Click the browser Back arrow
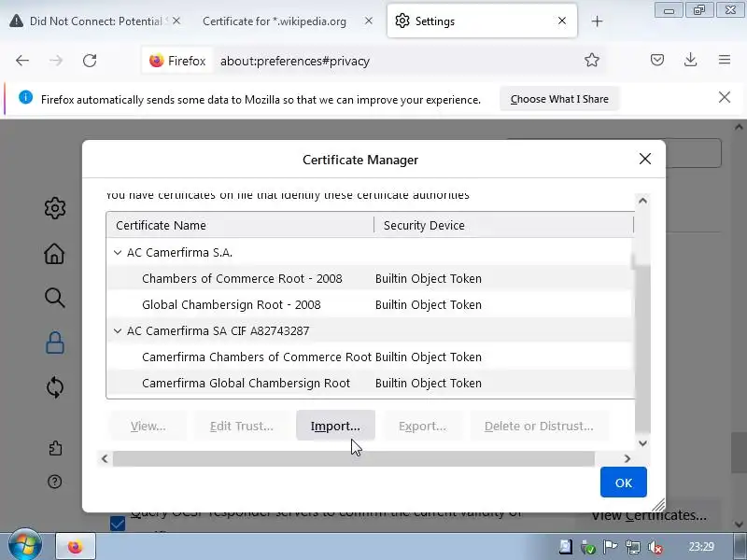This screenshot has height=560, width=747. click(x=22, y=61)
